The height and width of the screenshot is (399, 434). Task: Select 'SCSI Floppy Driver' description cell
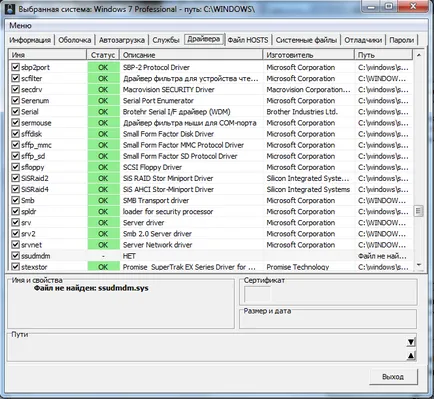coord(152,167)
